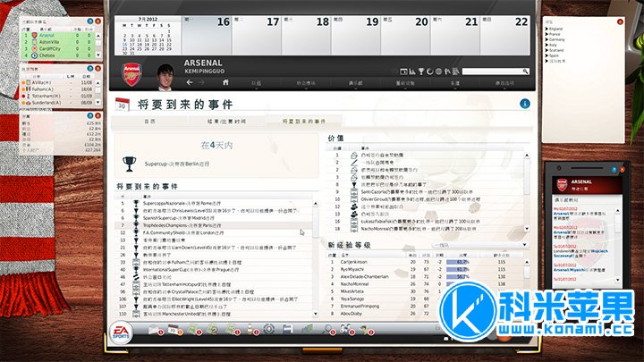Click the bar chart icon beside search box
The height and width of the screenshot is (362, 644).
point(412,72)
